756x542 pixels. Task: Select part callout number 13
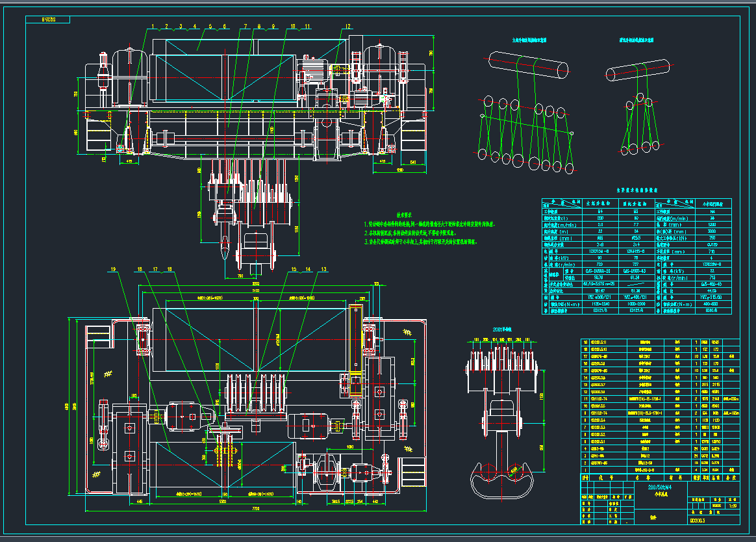tap(323, 269)
